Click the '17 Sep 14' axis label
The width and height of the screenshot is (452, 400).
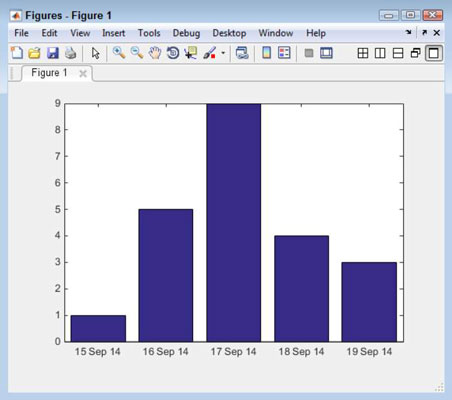[x=233, y=352]
